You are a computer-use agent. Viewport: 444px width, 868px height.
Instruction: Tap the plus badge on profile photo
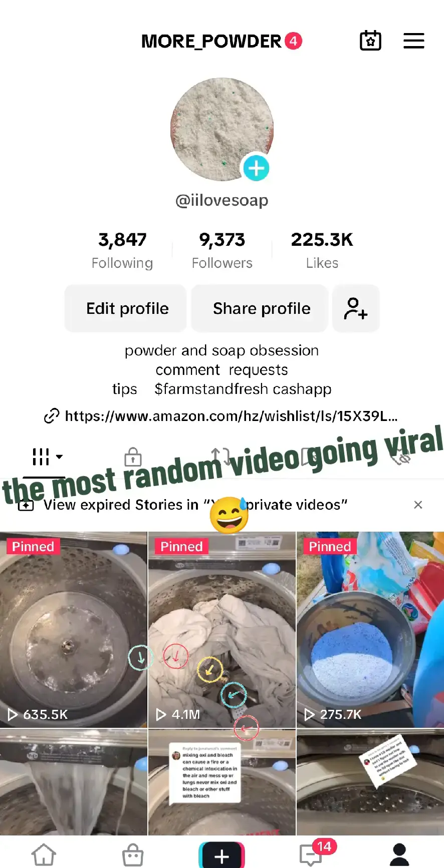point(257,168)
